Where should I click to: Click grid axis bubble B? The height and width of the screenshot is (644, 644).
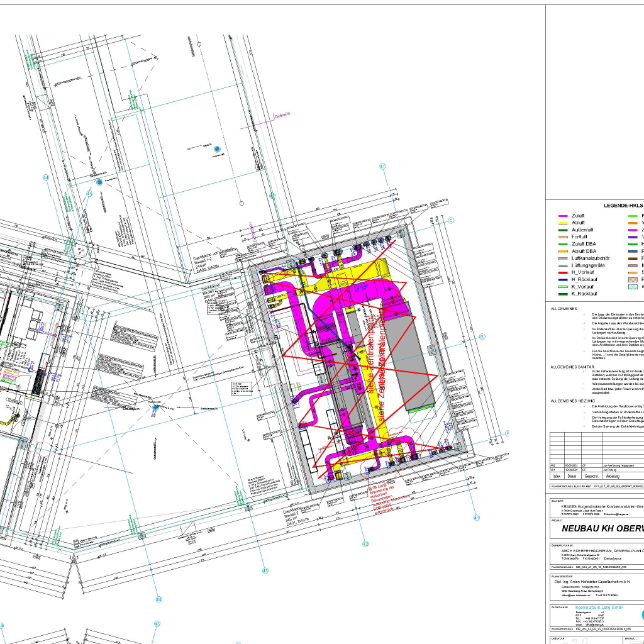point(482,337)
